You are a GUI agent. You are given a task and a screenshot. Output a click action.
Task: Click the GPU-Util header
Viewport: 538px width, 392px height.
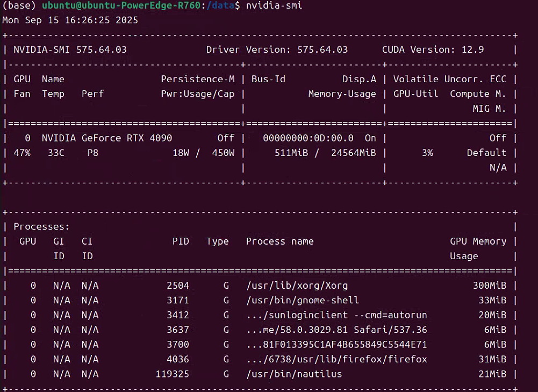(416, 94)
